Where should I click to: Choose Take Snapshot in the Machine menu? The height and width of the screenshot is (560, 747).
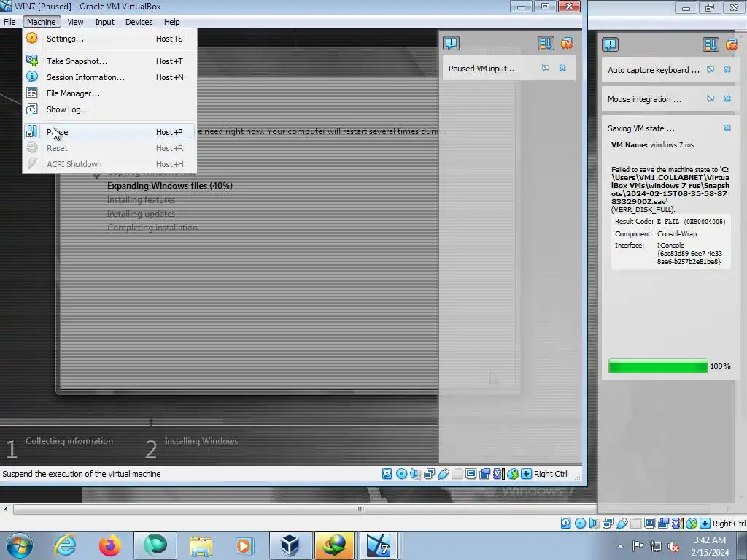[109, 61]
